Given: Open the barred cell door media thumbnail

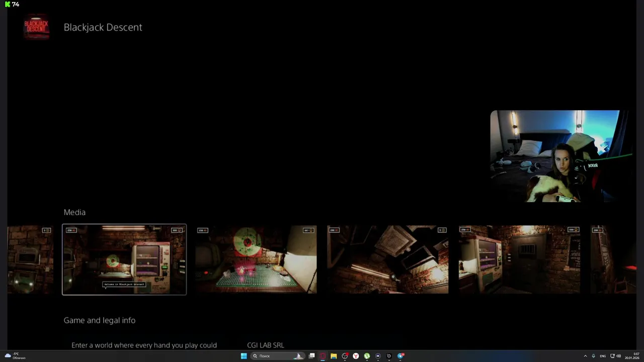Looking at the screenshot, I should coord(519,259).
